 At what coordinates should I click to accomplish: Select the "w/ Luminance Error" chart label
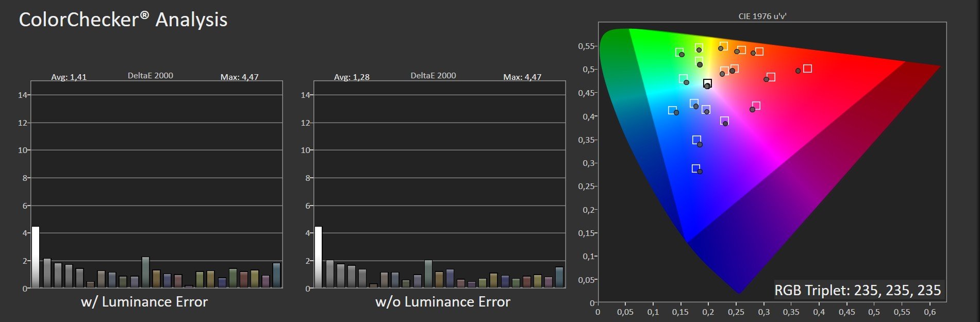144,302
